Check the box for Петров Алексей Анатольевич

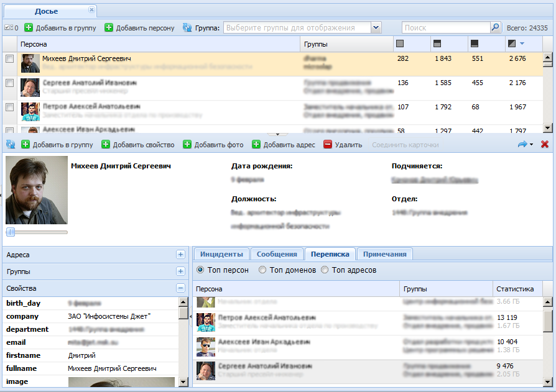pyautogui.click(x=9, y=107)
